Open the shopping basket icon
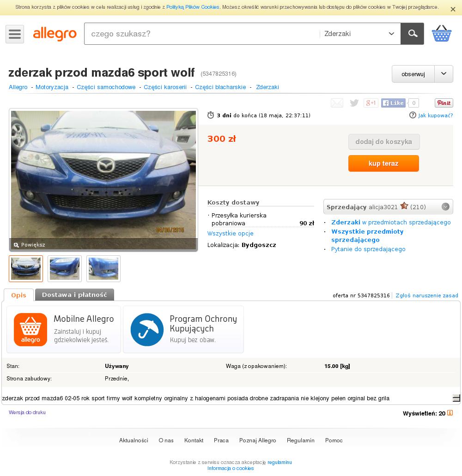Image resolution: width=462 pixels, height=476 pixels. [442, 33]
